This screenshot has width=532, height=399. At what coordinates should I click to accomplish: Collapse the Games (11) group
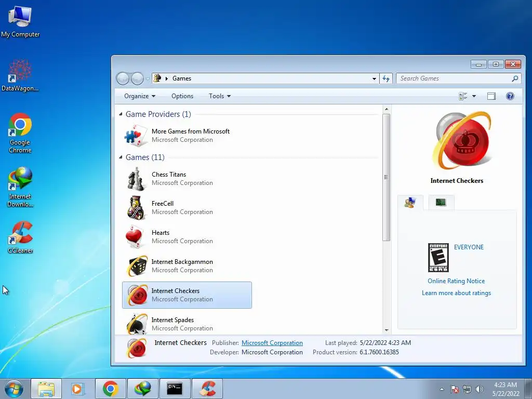(x=121, y=157)
